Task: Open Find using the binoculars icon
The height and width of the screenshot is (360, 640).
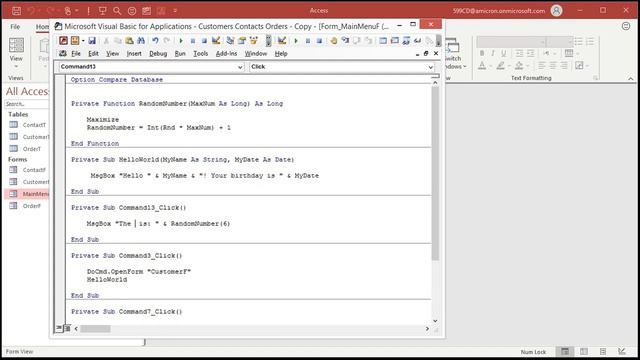Action: pos(141,40)
